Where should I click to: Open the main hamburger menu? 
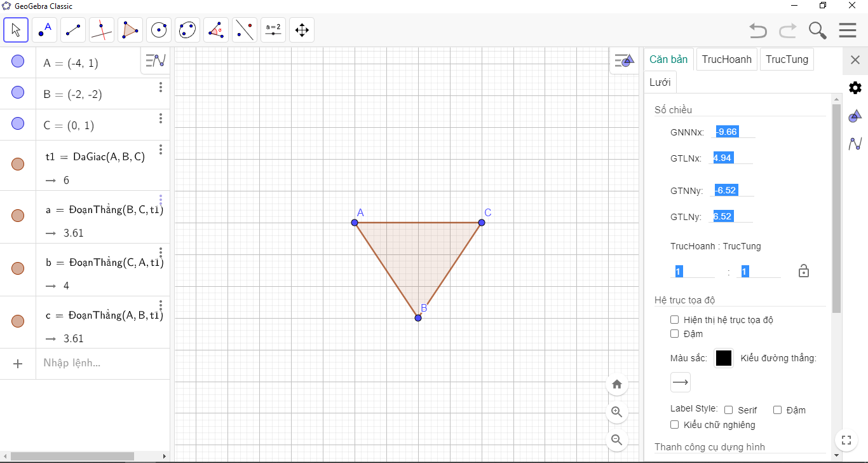[848, 30]
